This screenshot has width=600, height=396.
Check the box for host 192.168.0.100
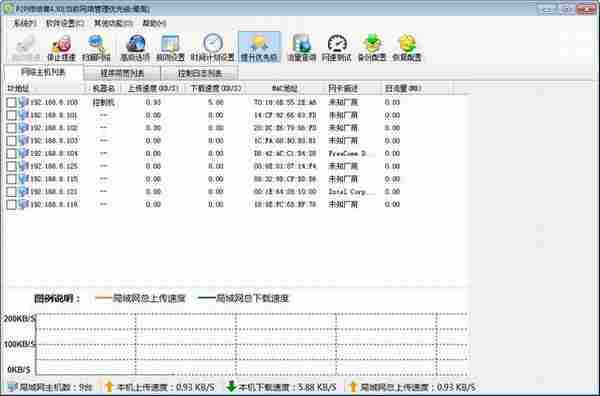[11, 103]
